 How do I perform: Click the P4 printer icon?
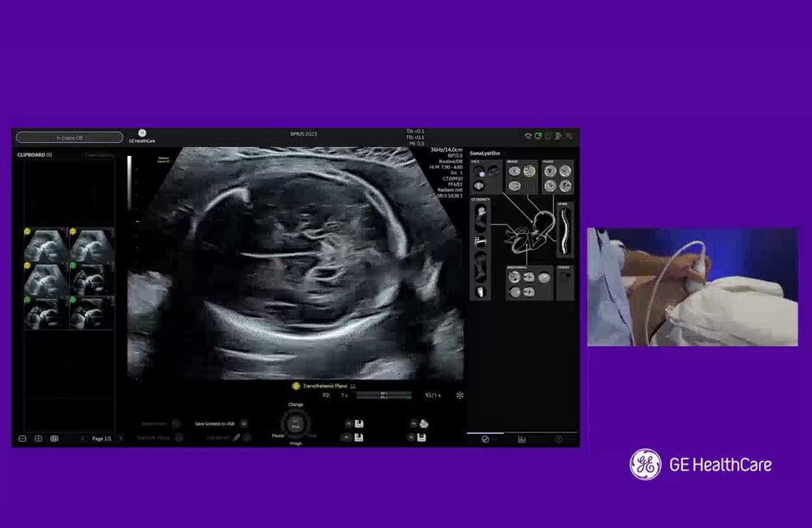[x=424, y=424]
